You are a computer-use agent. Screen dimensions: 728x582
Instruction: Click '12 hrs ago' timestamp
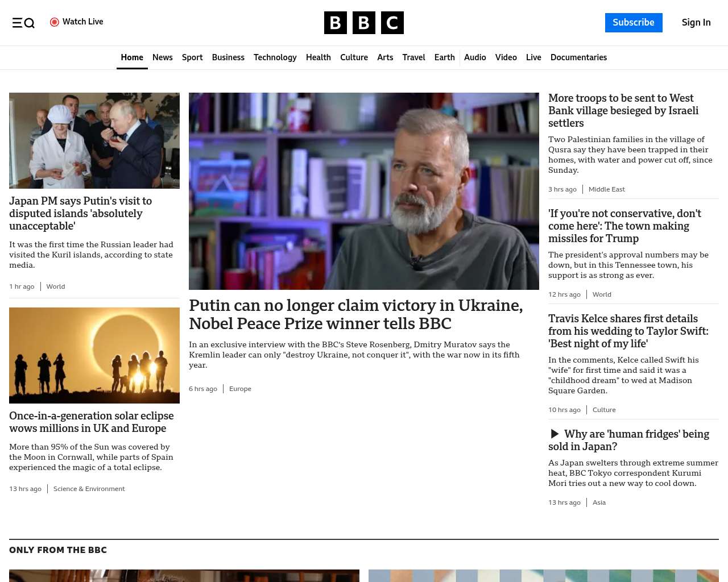point(564,294)
